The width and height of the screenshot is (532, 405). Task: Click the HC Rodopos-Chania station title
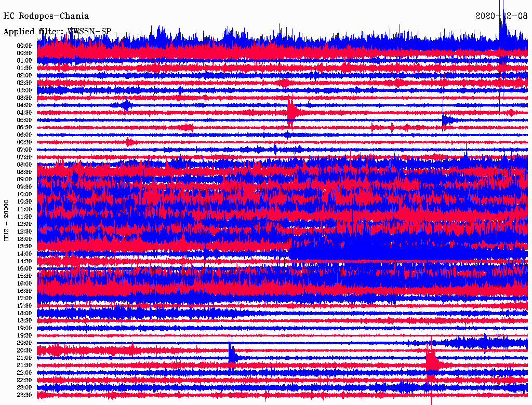click(46, 16)
